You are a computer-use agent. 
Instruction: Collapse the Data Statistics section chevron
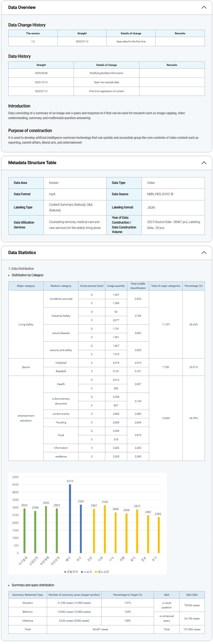coord(204,253)
